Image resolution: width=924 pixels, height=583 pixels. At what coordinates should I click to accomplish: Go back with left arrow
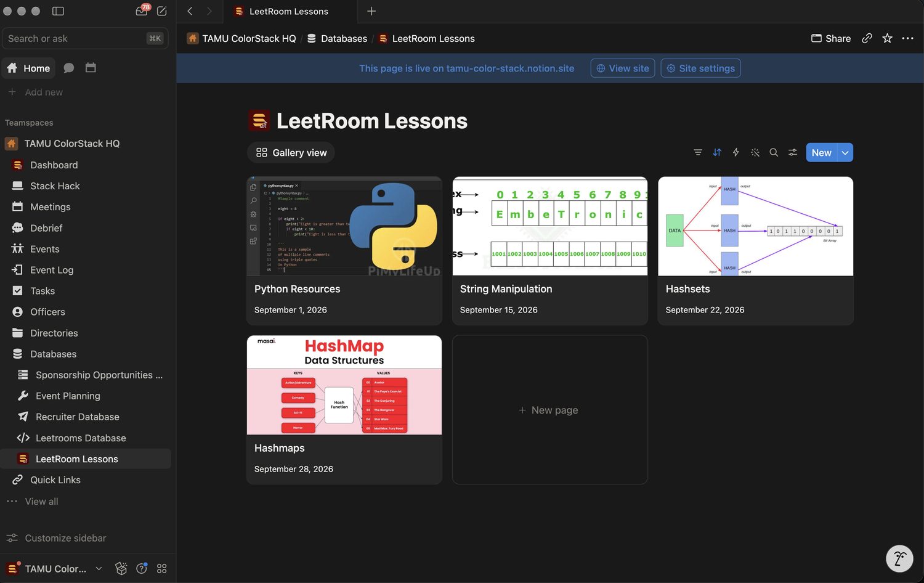click(190, 11)
